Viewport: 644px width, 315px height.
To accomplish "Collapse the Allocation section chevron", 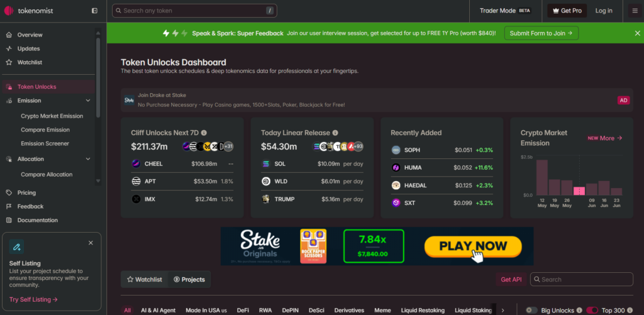I will (88, 159).
